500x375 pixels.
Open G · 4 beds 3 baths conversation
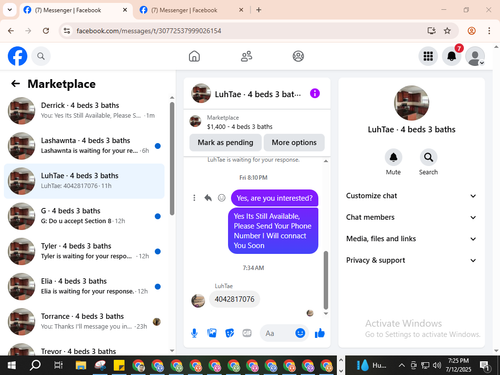coord(84,216)
